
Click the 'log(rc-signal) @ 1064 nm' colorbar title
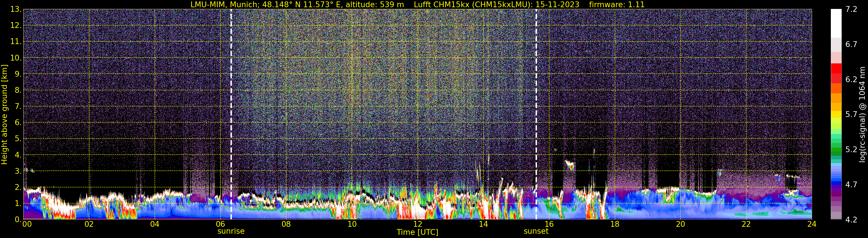click(x=862, y=114)
